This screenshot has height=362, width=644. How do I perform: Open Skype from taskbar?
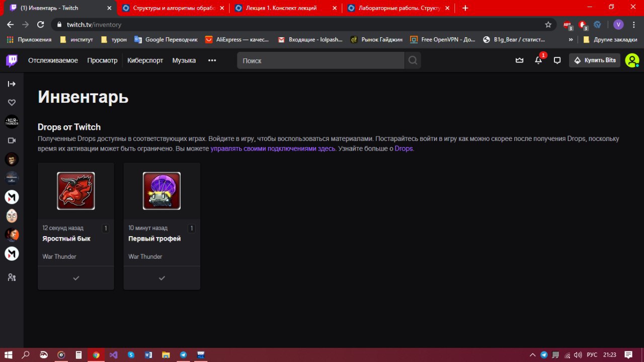131,355
